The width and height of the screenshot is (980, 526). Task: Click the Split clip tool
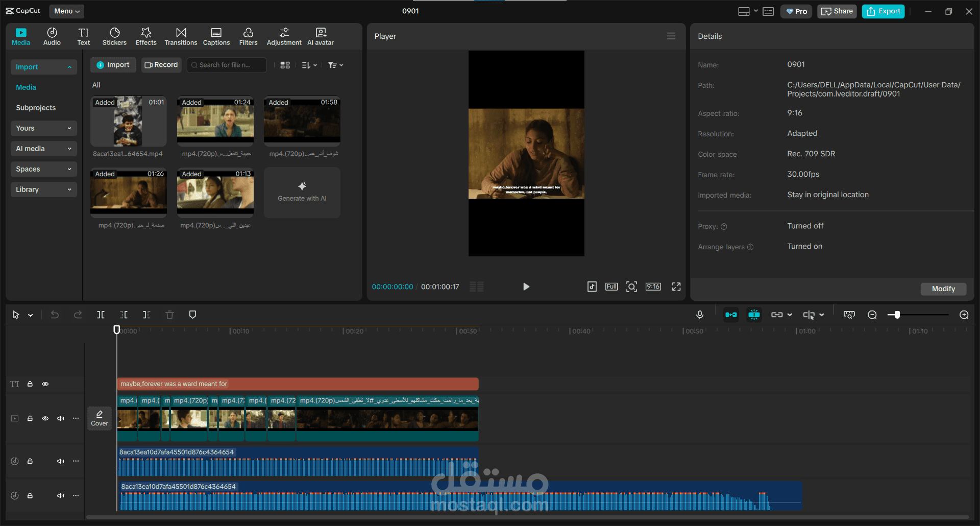tap(101, 315)
